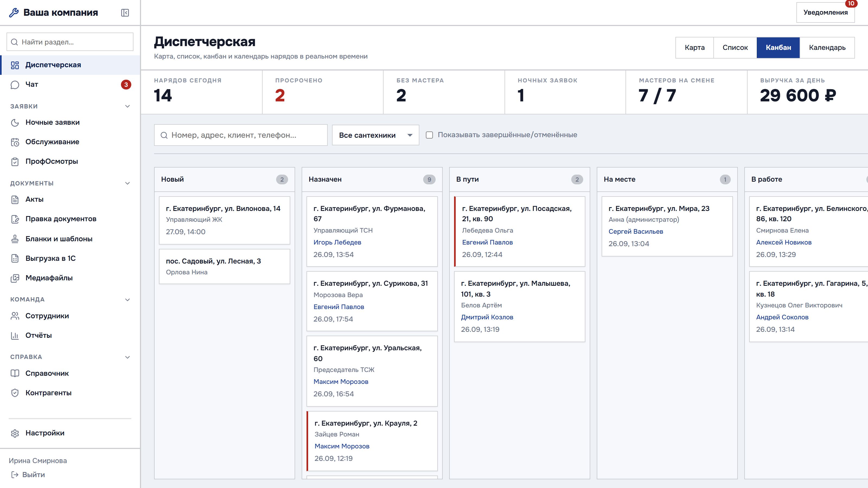Open the ул. Вилонова, 14 order card
Image resolution: width=868 pixels, height=488 pixels.
point(224,220)
